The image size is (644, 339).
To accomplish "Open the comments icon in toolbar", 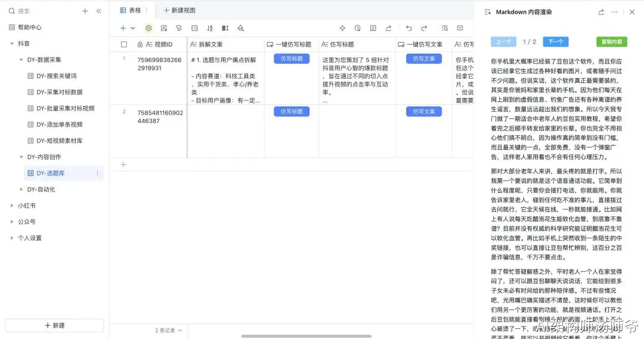I will [460, 28].
